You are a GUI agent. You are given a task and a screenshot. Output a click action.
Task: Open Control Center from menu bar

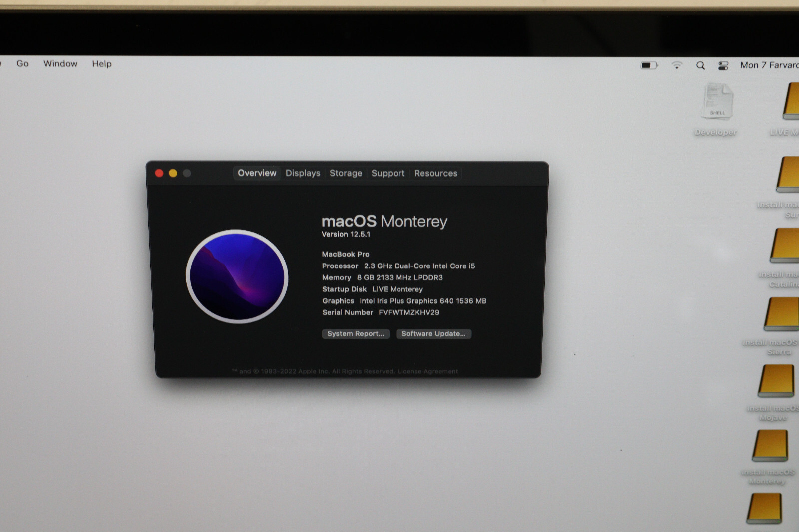[x=723, y=65]
